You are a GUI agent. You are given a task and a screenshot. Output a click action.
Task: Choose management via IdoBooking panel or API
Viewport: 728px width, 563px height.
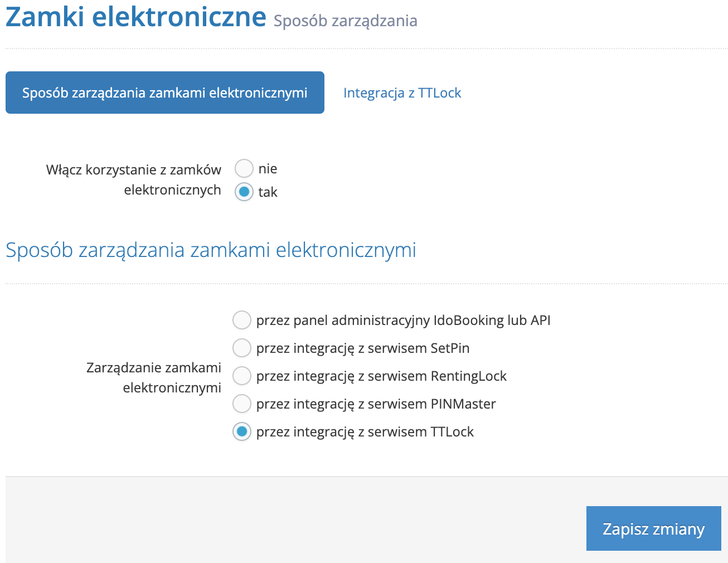241,320
